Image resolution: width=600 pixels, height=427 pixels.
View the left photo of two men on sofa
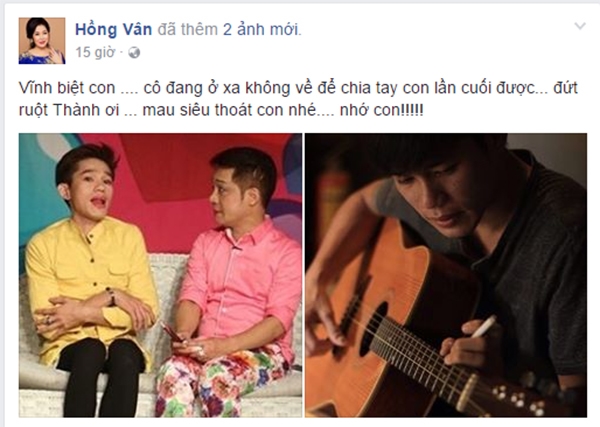[x=160, y=275]
